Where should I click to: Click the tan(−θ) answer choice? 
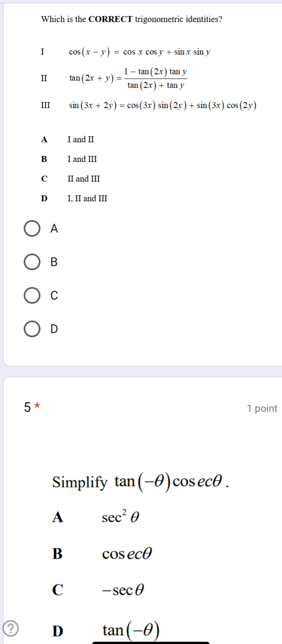[131, 630]
